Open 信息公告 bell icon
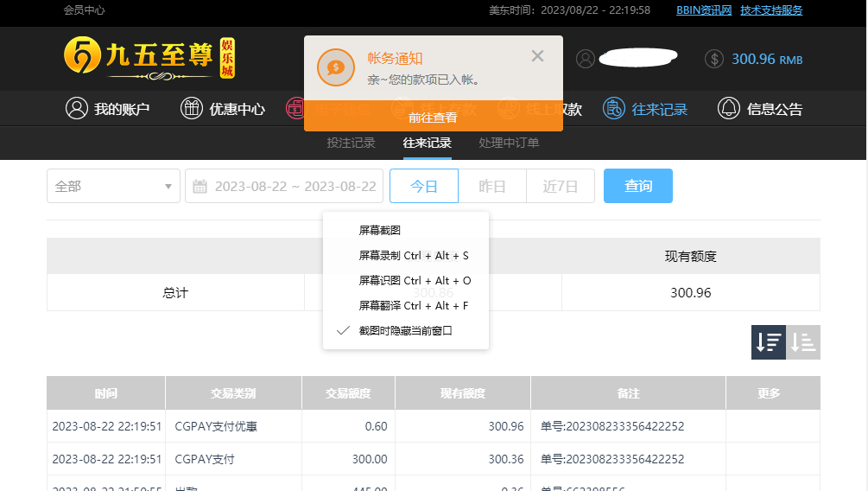Viewport: 868px width, 491px height. pos(728,108)
